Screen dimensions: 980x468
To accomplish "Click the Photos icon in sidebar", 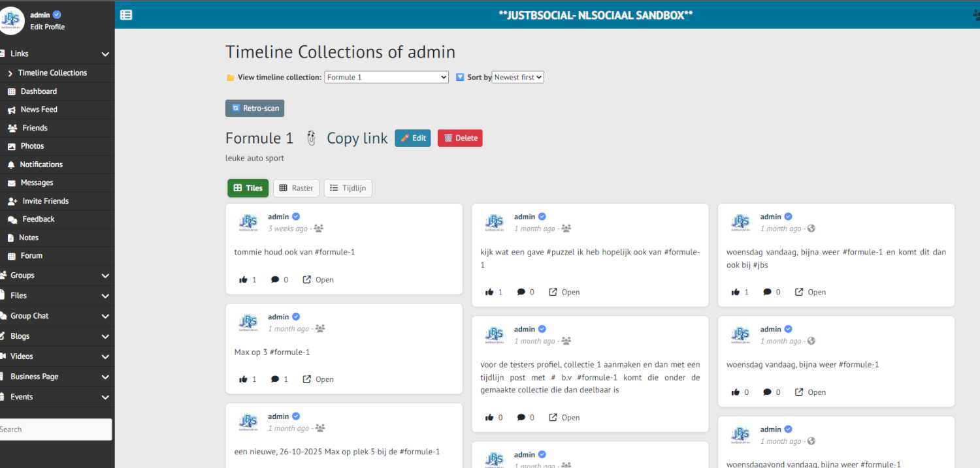I will coord(11,146).
